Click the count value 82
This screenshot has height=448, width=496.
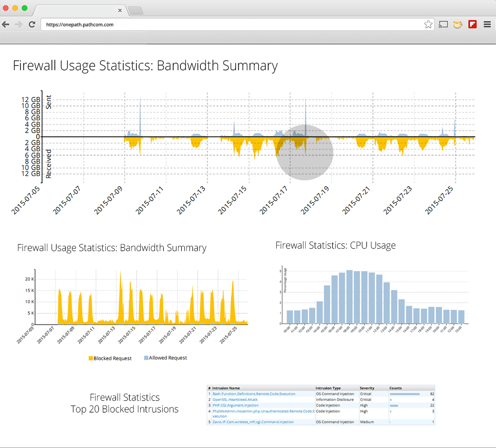432,394
